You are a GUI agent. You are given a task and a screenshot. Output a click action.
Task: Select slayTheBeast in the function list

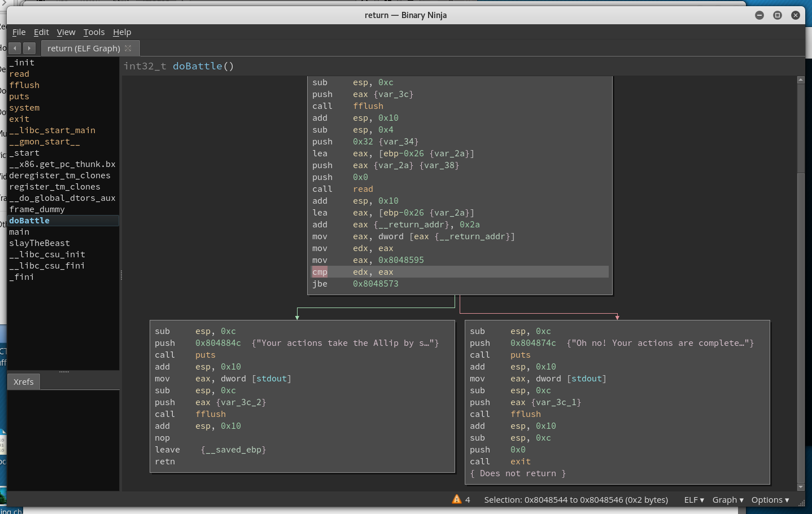tap(40, 243)
